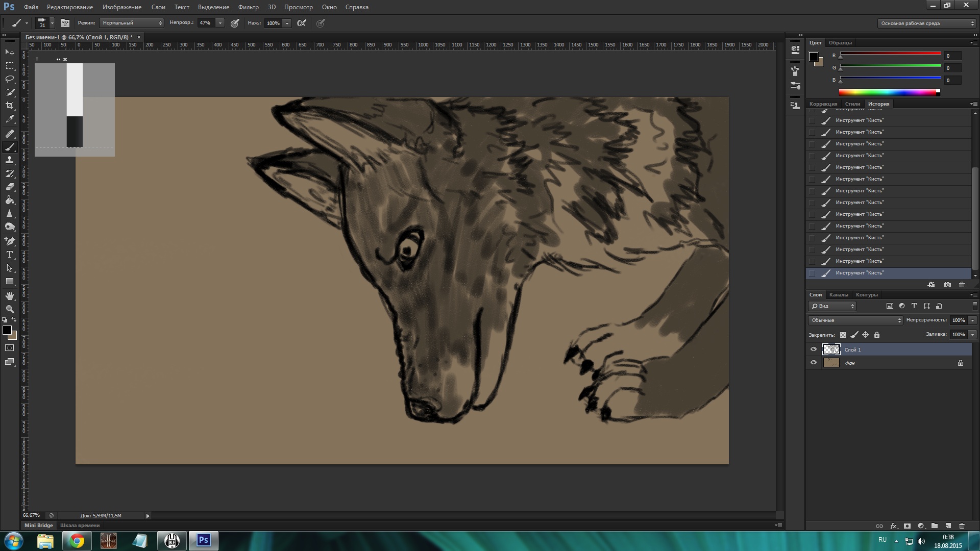Swap foreground and background colors
The width and height of the screenshot is (980, 551).
coord(14,320)
